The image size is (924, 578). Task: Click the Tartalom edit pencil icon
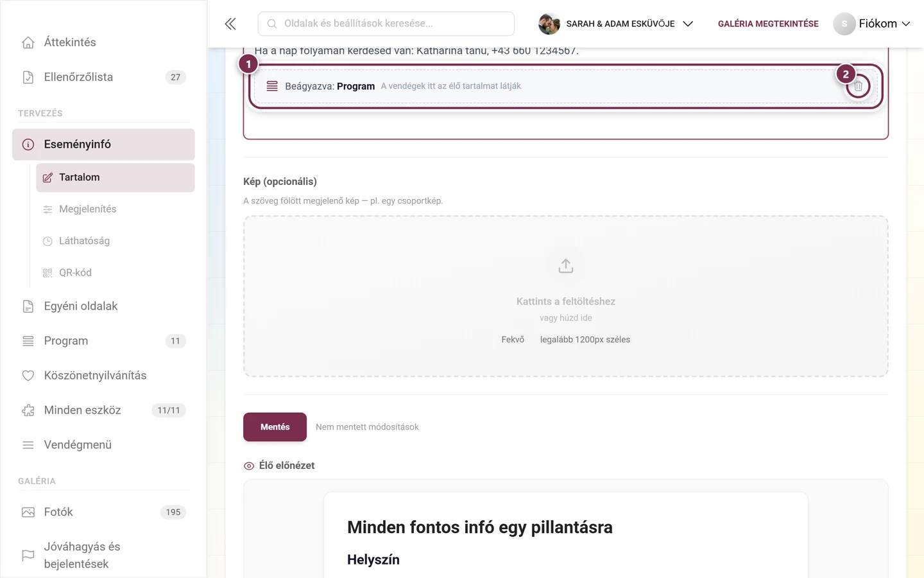coord(47,178)
